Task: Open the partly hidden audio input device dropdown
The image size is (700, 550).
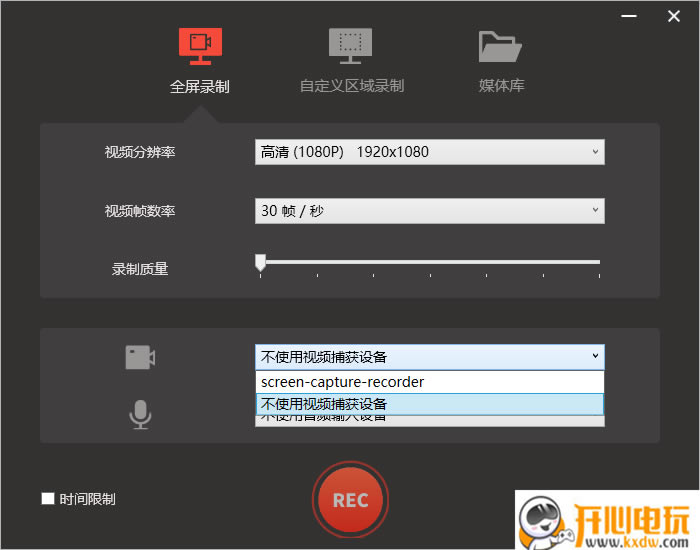Action: (430, 421)
